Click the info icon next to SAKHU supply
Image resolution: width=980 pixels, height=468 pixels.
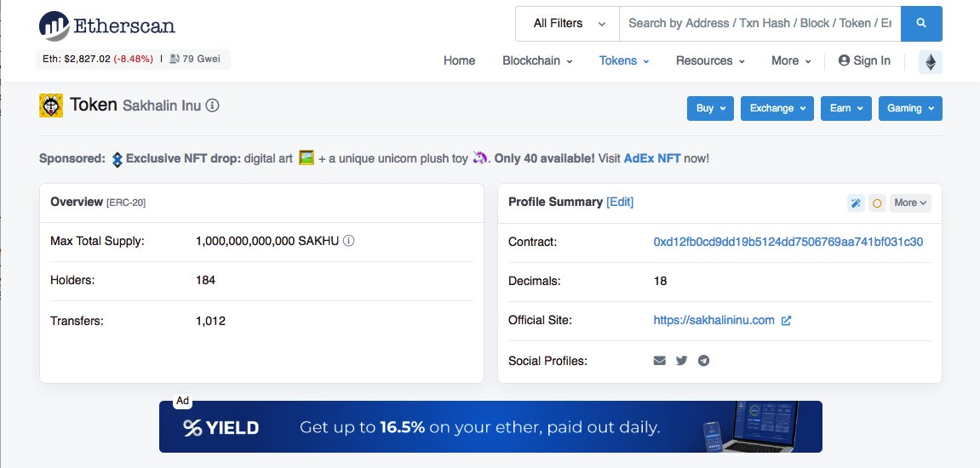(x=349, y=241)
